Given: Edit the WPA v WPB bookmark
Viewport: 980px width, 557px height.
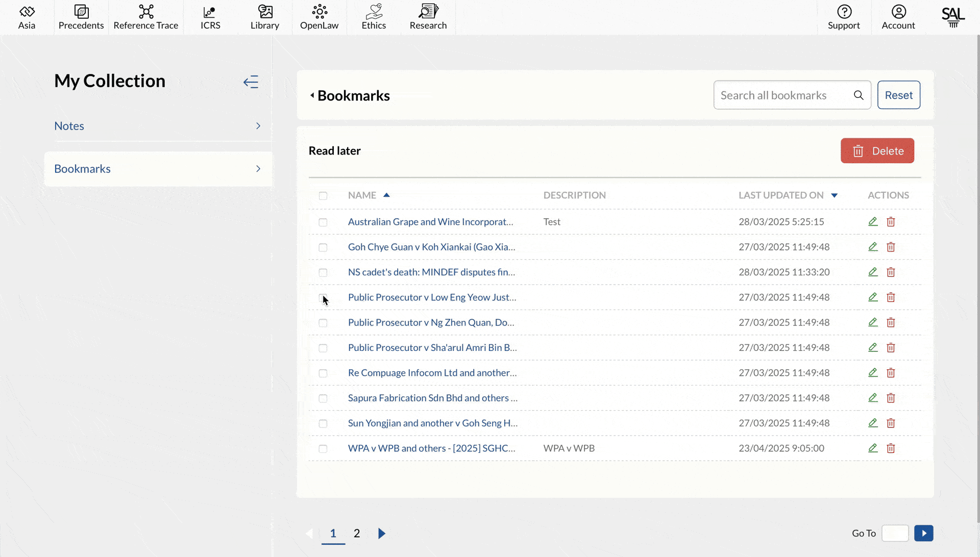Looking at the screenshot, I should coord(873,448).
